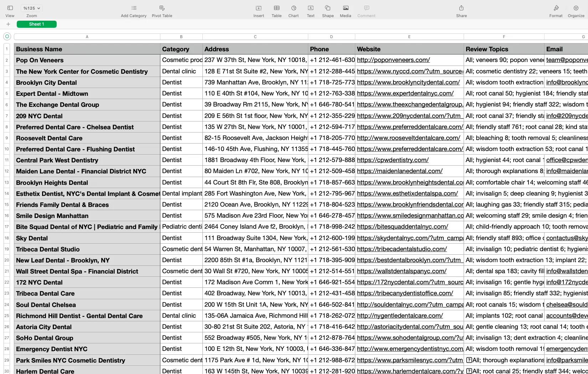Select the 209 NYC Dental cell

point(87,116)
